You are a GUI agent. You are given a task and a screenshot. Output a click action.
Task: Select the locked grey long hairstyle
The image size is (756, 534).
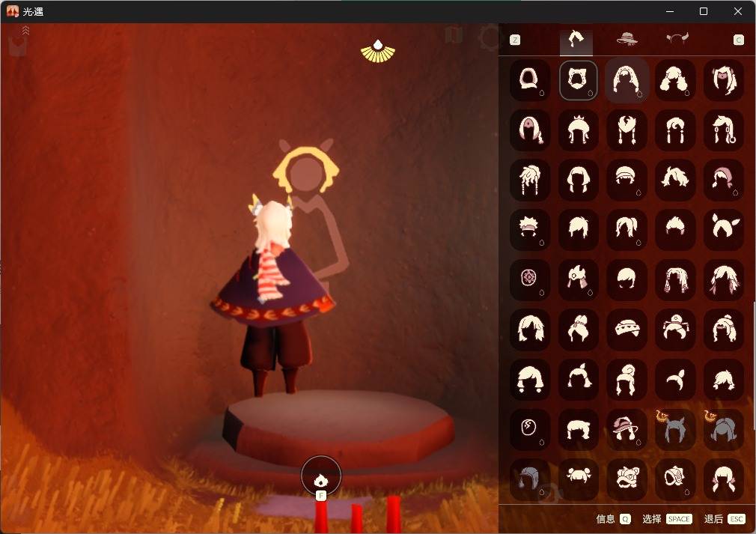724,429
